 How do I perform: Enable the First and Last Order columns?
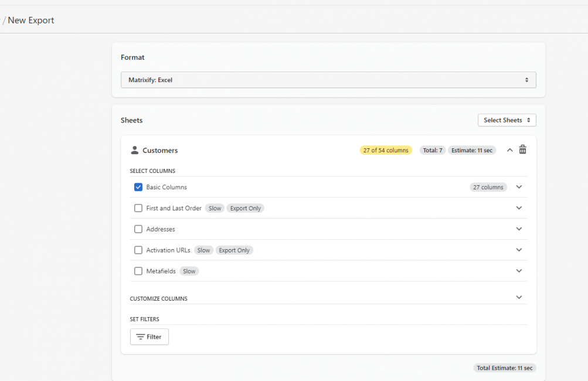point(138,207)
